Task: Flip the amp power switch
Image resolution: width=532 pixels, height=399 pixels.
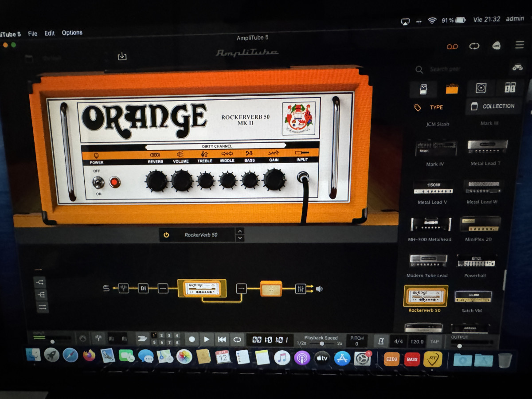Action: (98, 182)
